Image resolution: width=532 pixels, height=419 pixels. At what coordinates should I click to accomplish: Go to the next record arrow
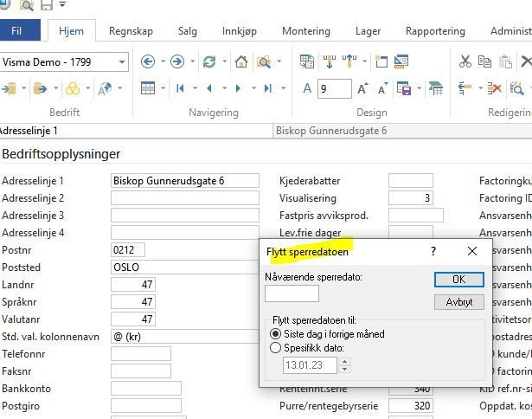coord(239,88)
